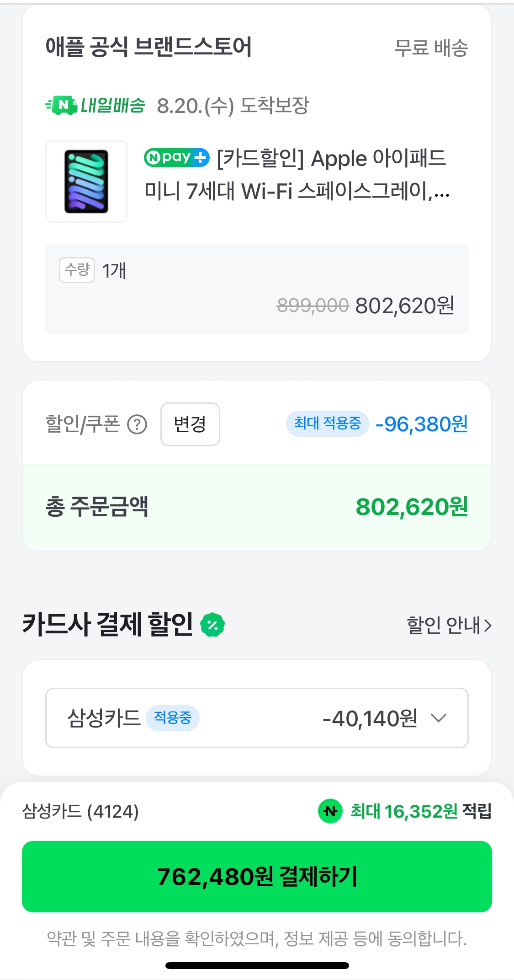The image size is (514, 980).
Task: Open the 삼성카드 card discount selector
Action: coord(257,718)
